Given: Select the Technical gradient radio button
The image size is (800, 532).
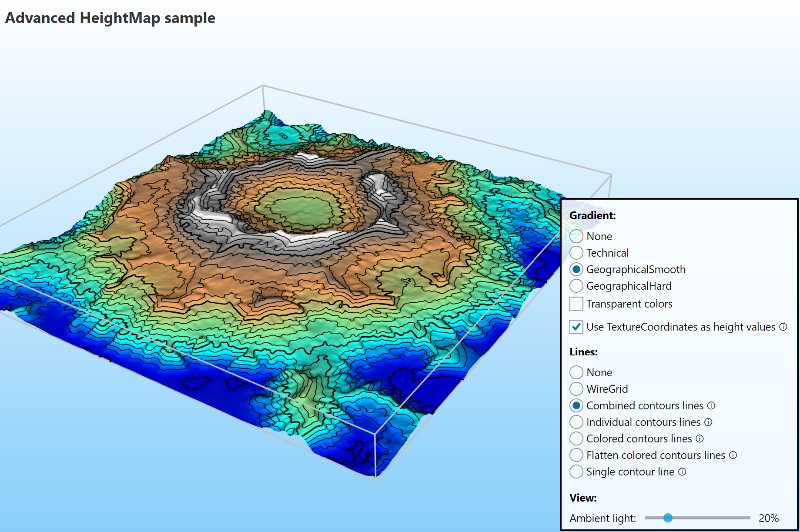Looking at the screenshot, I should point(576,253).
